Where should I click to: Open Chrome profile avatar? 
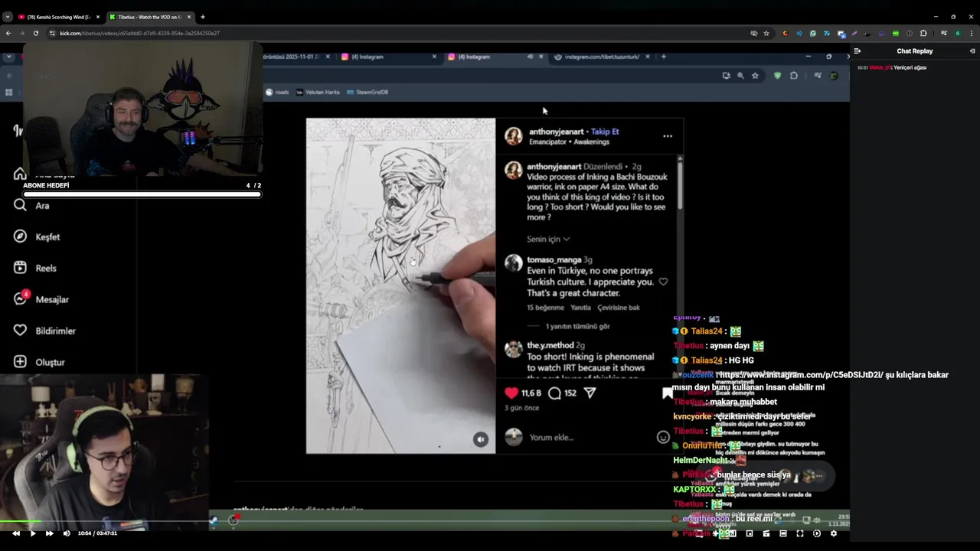958,34
